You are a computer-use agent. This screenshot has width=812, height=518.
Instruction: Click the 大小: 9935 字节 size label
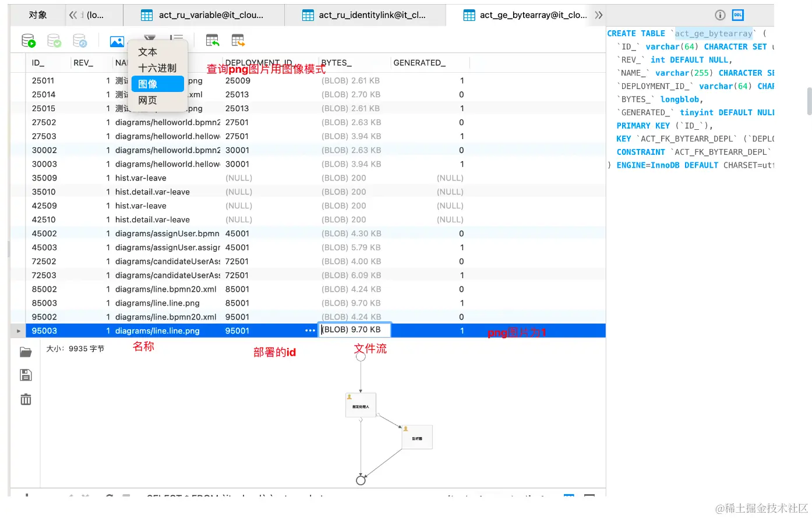(x=75, y=349)
